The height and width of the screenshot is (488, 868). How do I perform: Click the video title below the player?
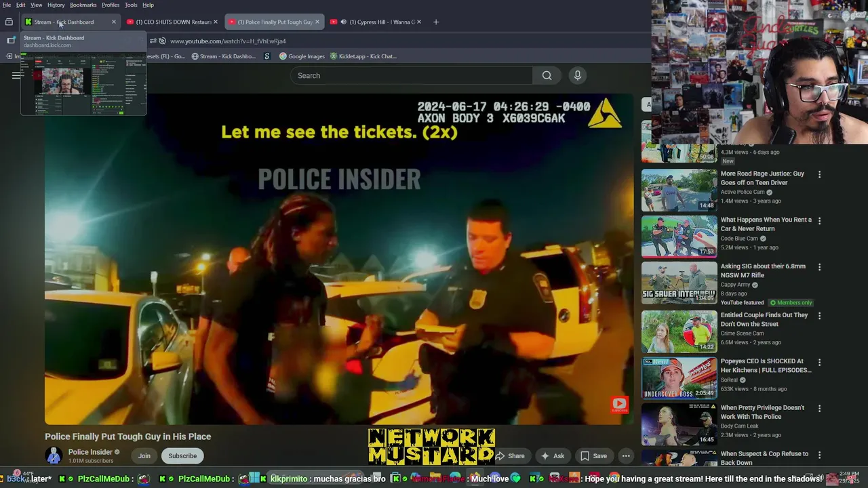[128, 436]
